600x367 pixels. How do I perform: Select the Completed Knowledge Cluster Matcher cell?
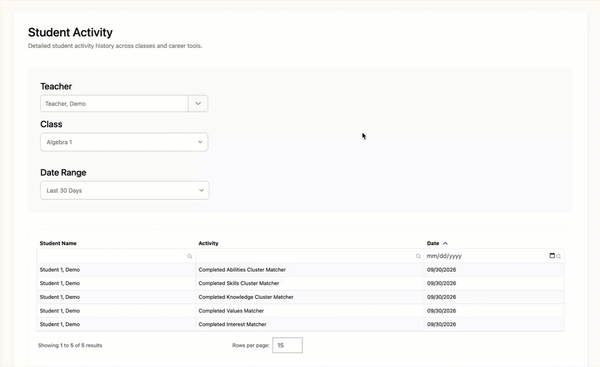pos(310,297)
